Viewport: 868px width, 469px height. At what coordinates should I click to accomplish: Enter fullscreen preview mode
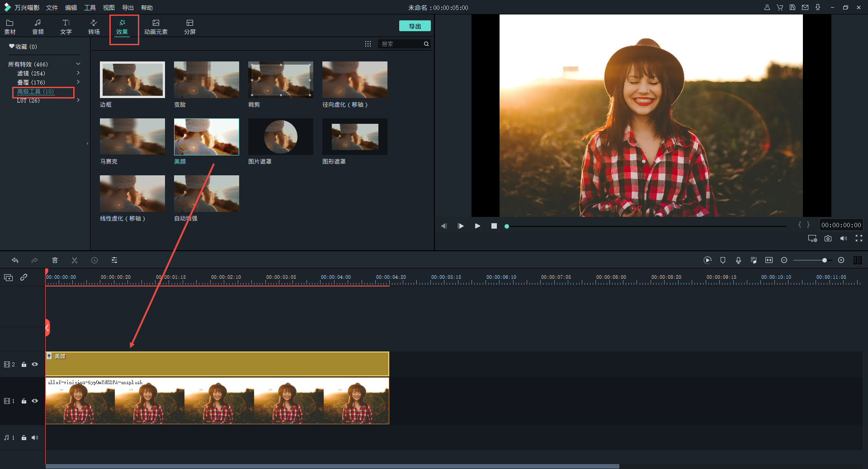coord(859,239)
